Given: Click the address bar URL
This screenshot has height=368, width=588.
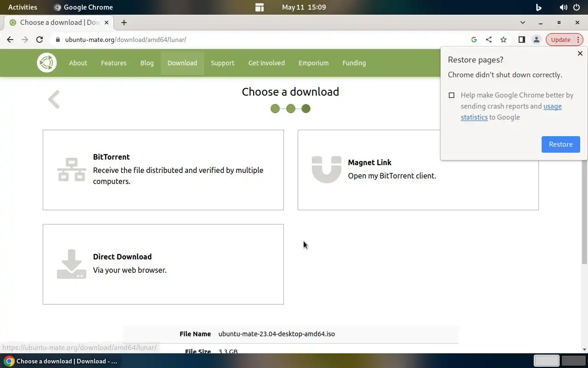Looking at the screenshot, I should [125, 40].
